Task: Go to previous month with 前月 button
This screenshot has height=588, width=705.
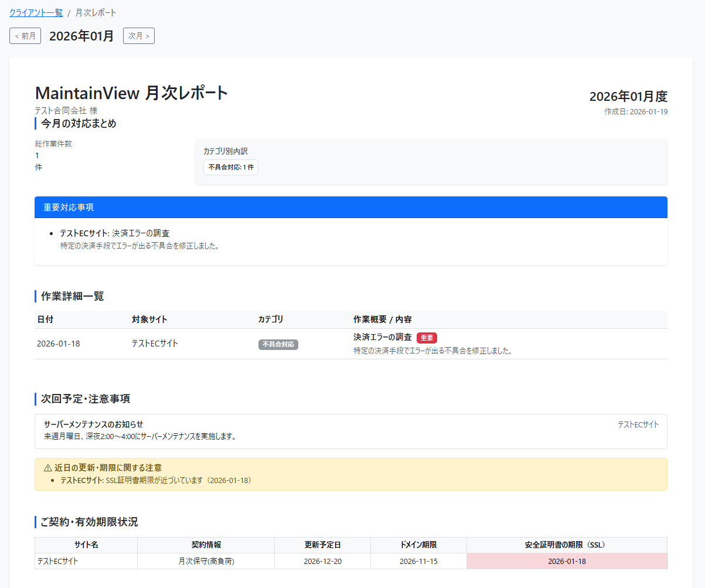Action: pyautogui.click(x=25, y=36)
